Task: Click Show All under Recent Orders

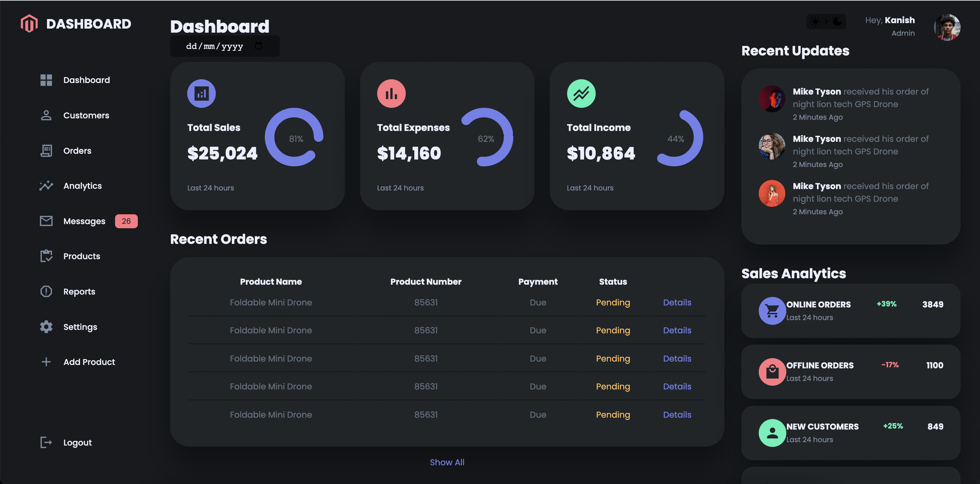Action: point(447,462)
